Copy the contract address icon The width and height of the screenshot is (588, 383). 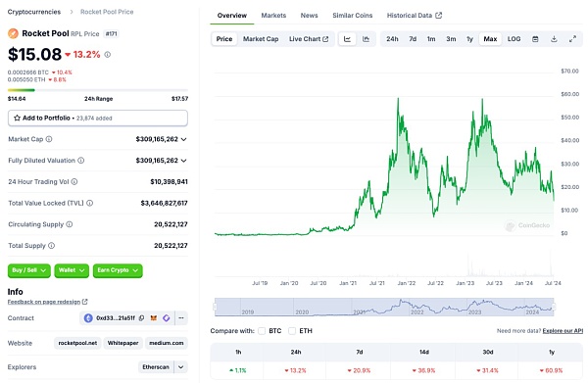(x=141, y=318)
